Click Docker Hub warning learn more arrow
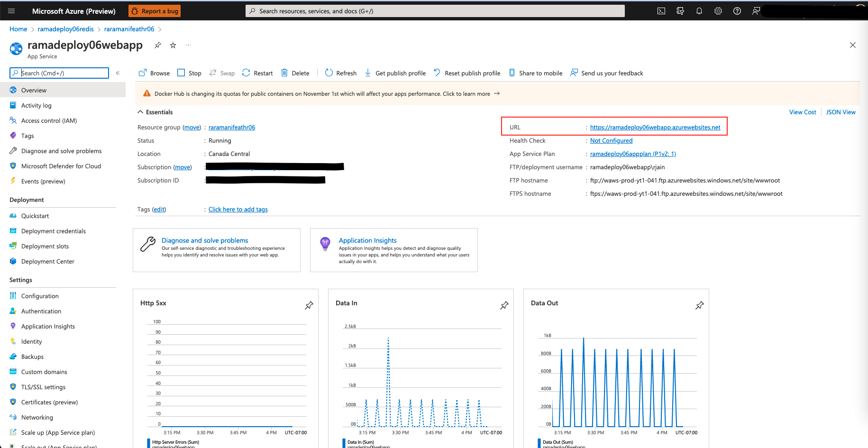The image size is (868, 448). click(497, 93)
